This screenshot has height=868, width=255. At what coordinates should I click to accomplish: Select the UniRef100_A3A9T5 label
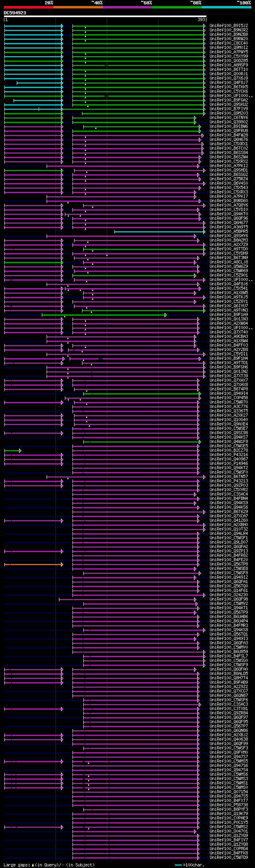(229, 227)
